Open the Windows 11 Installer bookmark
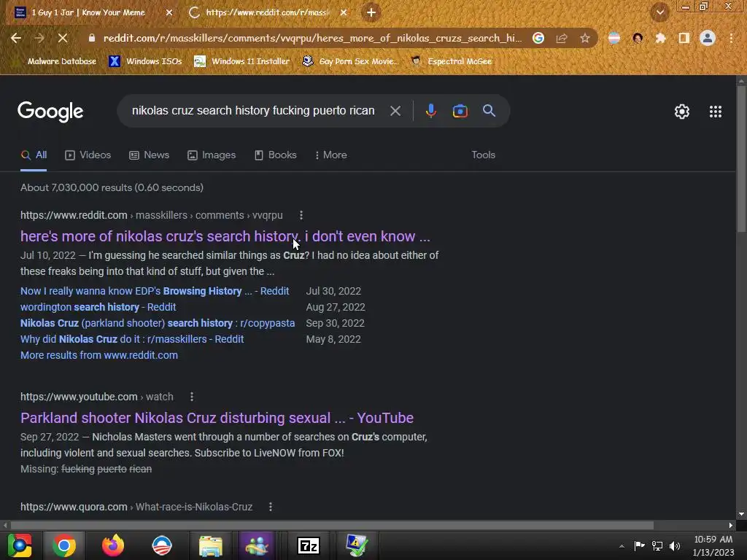Image resolution: width=747 pixels, height=560 pixels. click(242, 61)
